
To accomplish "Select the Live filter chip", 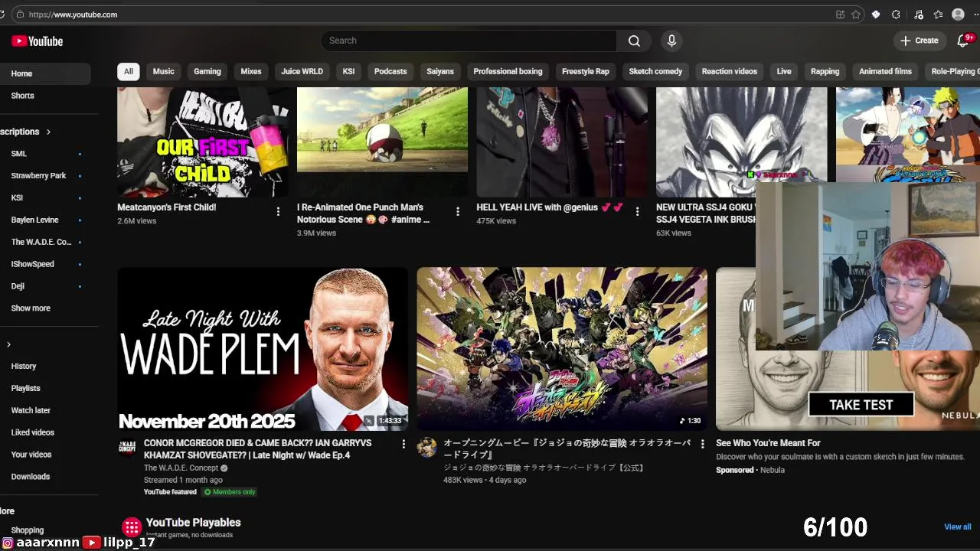I will [x=784, y=71].
